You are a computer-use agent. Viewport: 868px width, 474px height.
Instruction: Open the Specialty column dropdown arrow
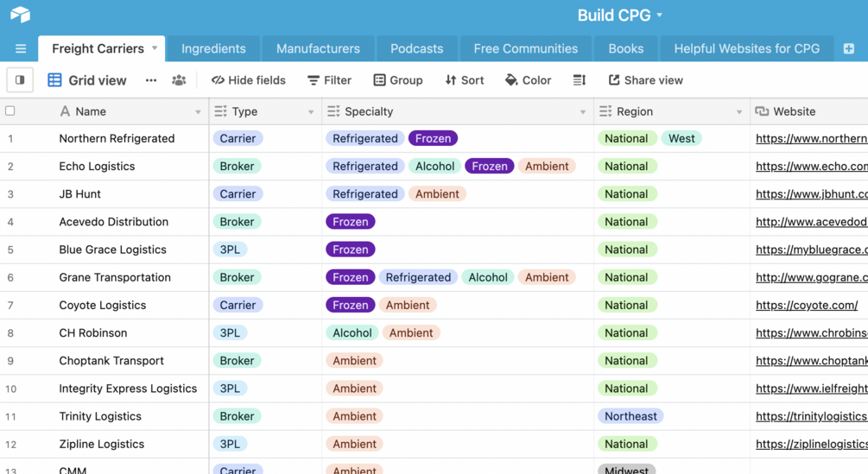pos(582,111)
